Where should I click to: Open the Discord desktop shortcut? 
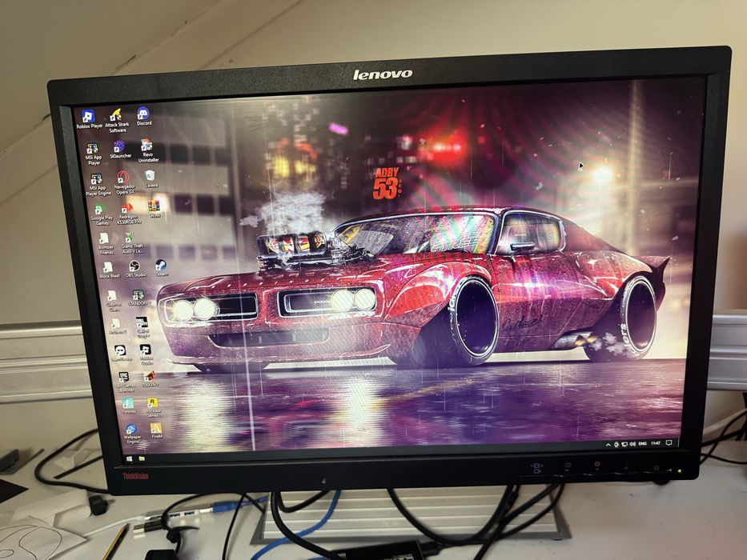(143, 116)
